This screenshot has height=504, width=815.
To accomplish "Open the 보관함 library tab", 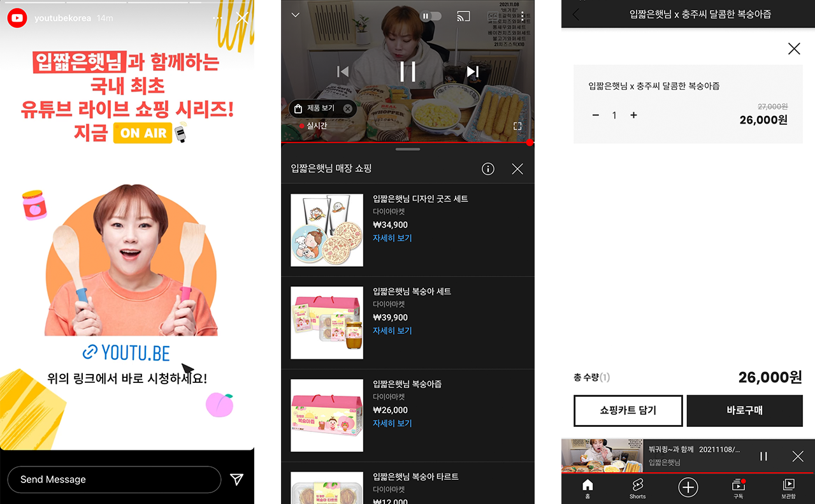I will click(788, 489).
